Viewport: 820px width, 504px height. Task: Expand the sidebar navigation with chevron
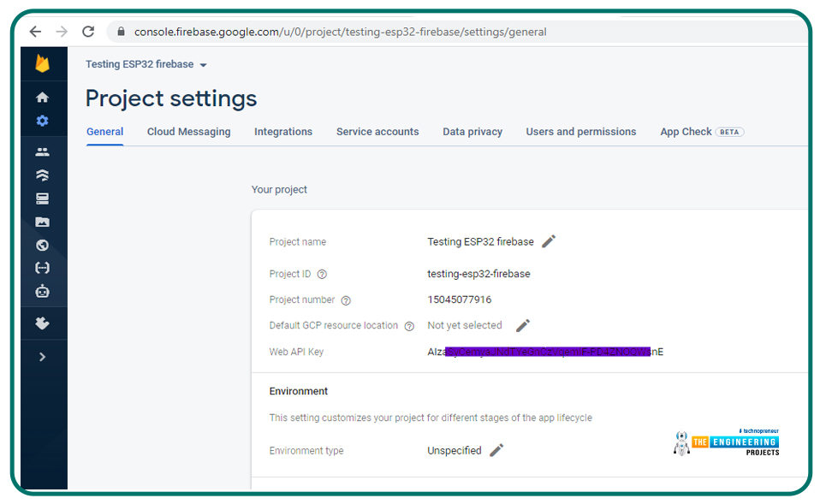pos(42,357)
